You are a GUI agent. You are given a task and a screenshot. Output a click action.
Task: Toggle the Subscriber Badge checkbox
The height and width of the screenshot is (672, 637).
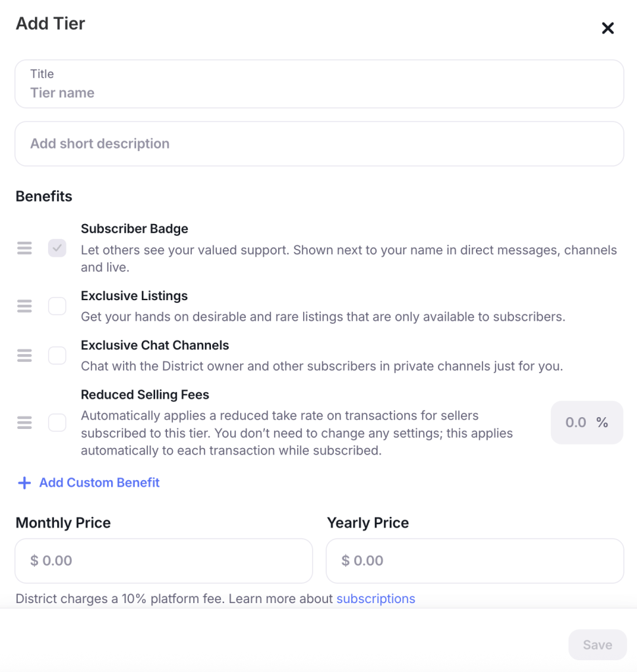(x=57, y=248)
